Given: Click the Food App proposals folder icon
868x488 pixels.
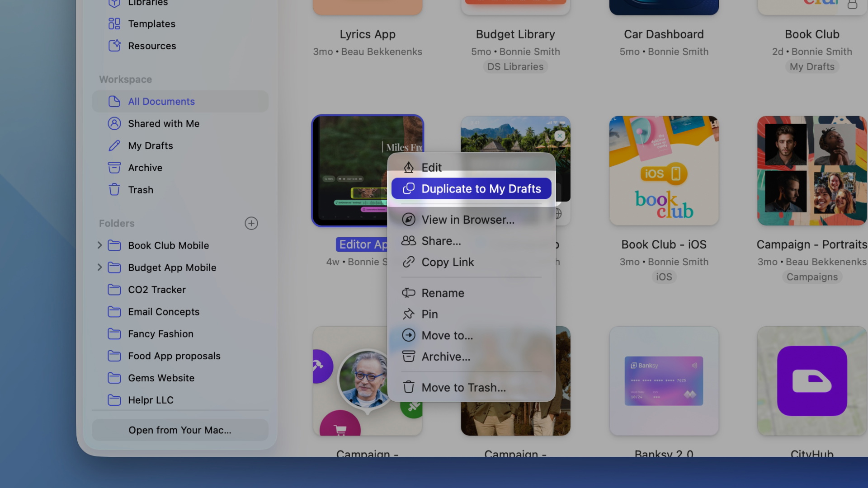Looking at the screenshot, I should tap(114, 356).
